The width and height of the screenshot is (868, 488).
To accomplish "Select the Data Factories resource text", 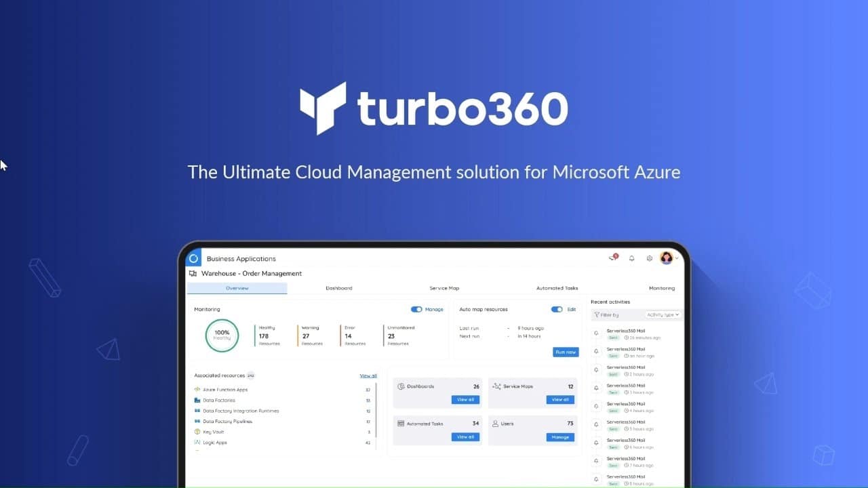I will click(x=219, y=401).
